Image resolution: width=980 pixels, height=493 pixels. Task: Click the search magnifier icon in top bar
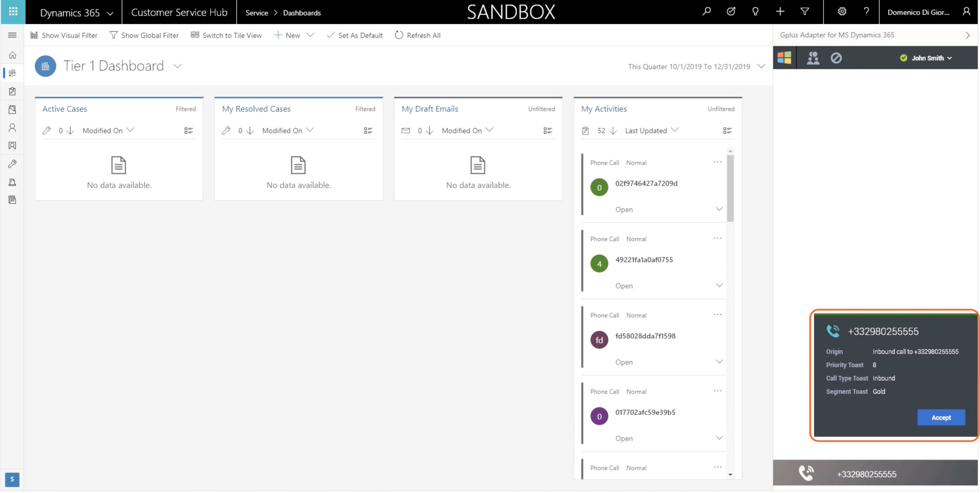pyautogui.click(x=706, y=12)
